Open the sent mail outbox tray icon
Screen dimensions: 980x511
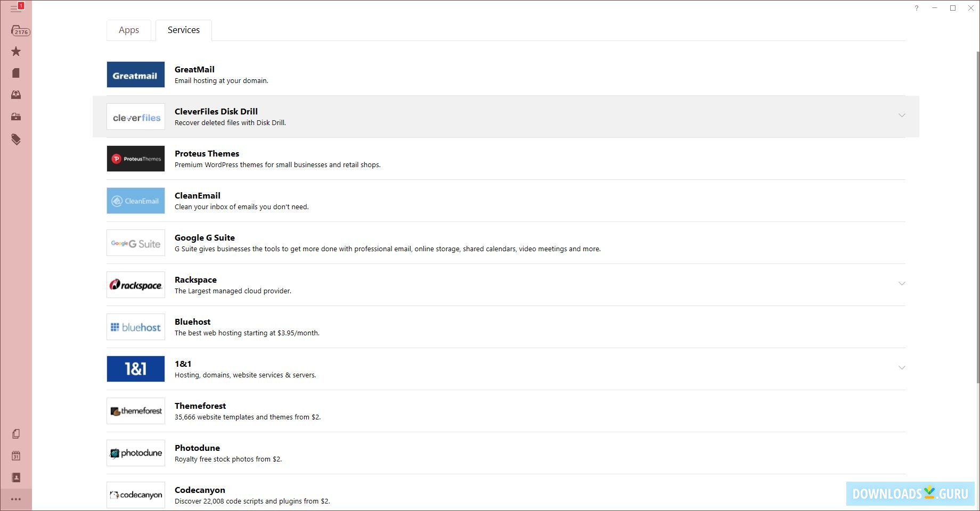[16, 95]
